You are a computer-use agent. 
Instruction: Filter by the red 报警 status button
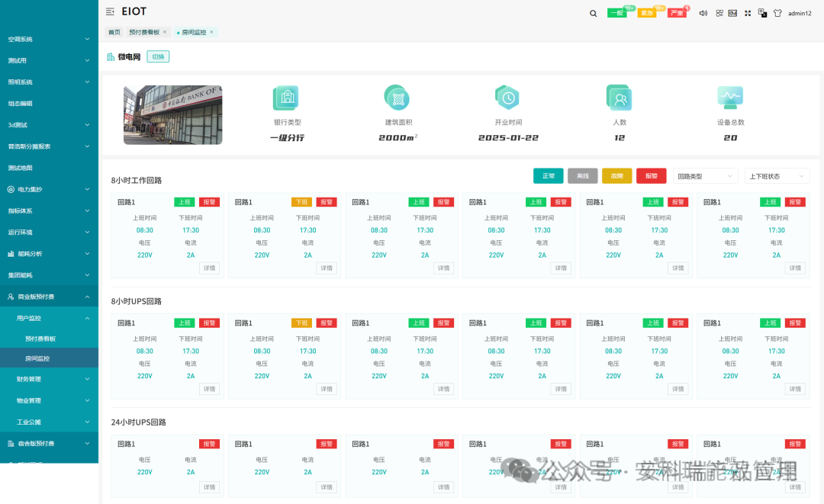[x=651, y=176]
